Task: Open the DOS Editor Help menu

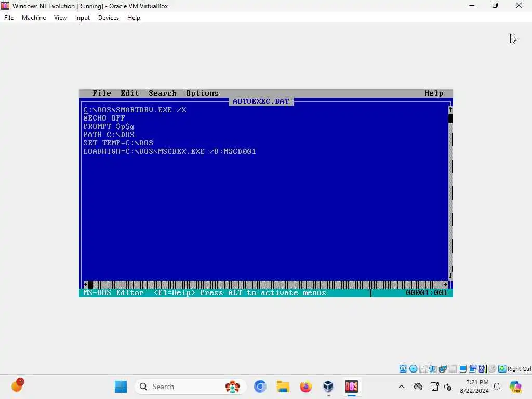Action: pos(434,93)
